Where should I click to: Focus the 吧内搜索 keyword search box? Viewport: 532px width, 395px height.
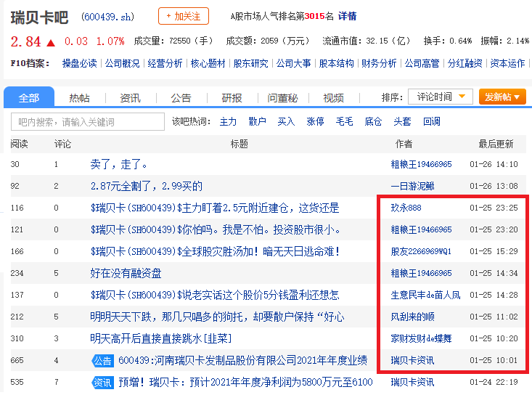[x=88, y=121]
